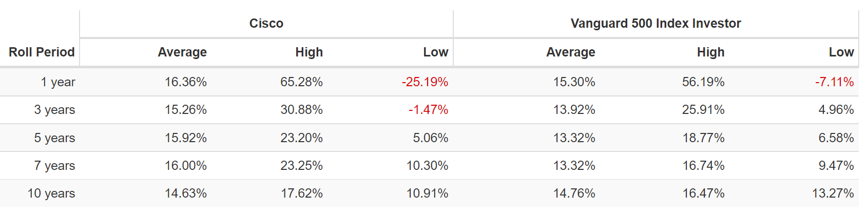Select the High header under Cisco

[309, 52]
